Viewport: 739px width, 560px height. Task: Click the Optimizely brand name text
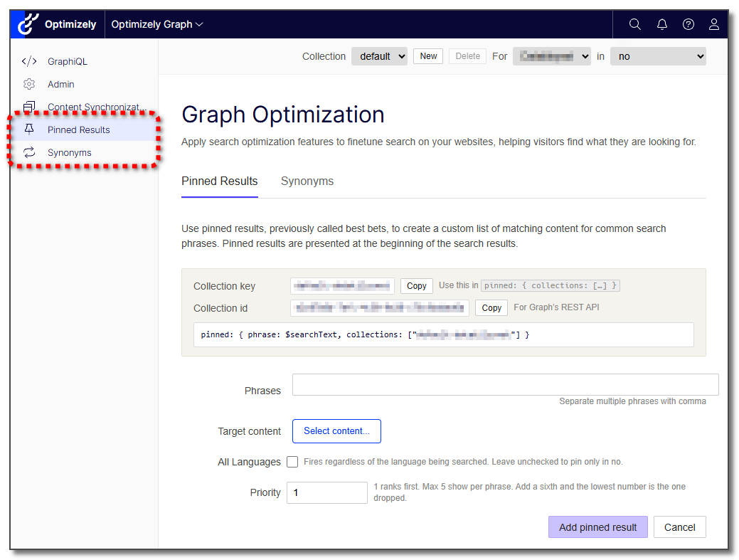pyautogui.click(x=70, y=24)
